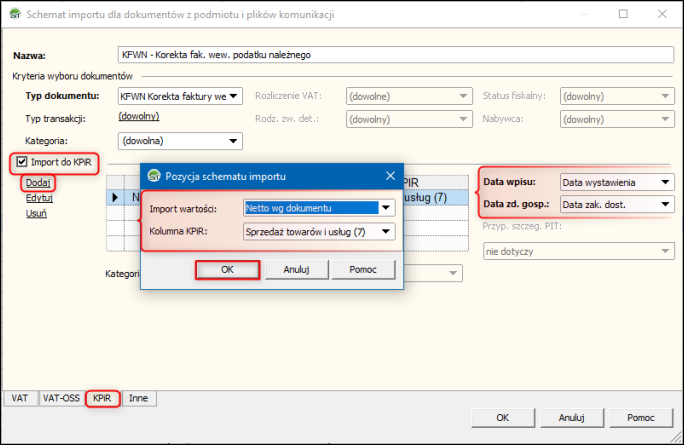Switch to the VAT tab

tap(20, 398)
